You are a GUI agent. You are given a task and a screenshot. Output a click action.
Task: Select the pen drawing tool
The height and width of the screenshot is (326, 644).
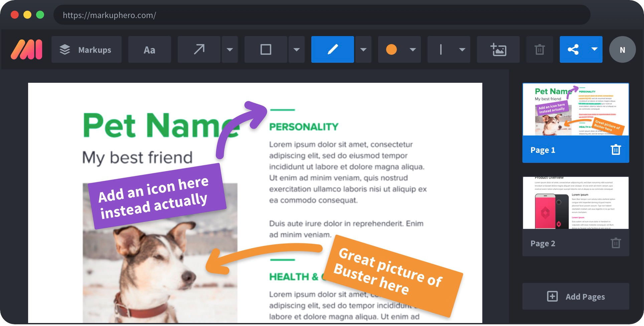click(x=333, y=50)
